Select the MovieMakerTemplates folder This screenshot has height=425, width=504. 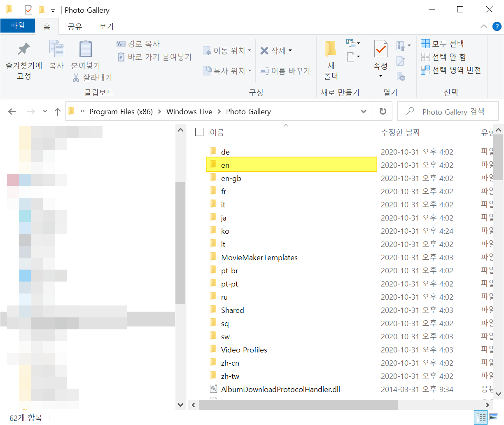(x=291, y=257)
